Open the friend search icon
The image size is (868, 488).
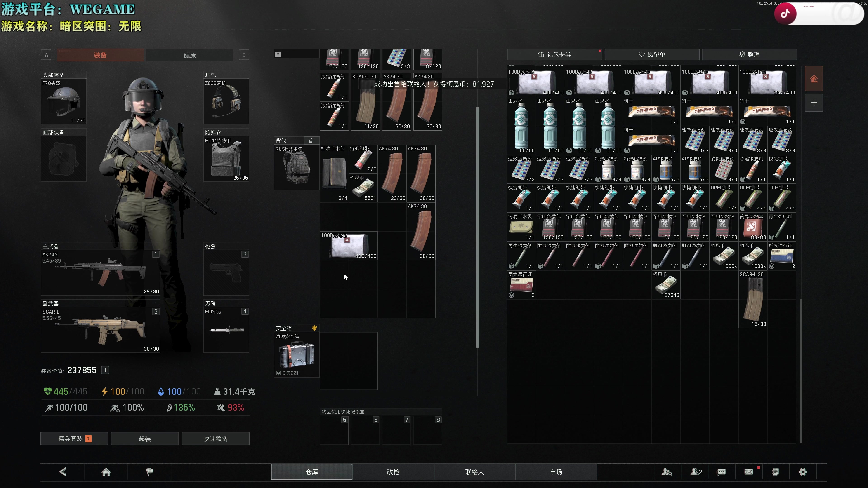pos(667,472)
